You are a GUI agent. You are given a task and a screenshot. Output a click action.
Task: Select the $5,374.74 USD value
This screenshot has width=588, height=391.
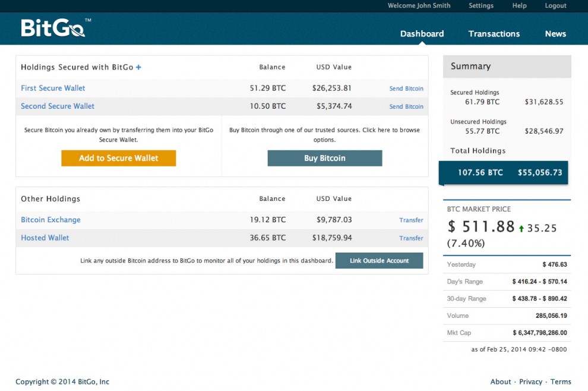tap(334, 106)
